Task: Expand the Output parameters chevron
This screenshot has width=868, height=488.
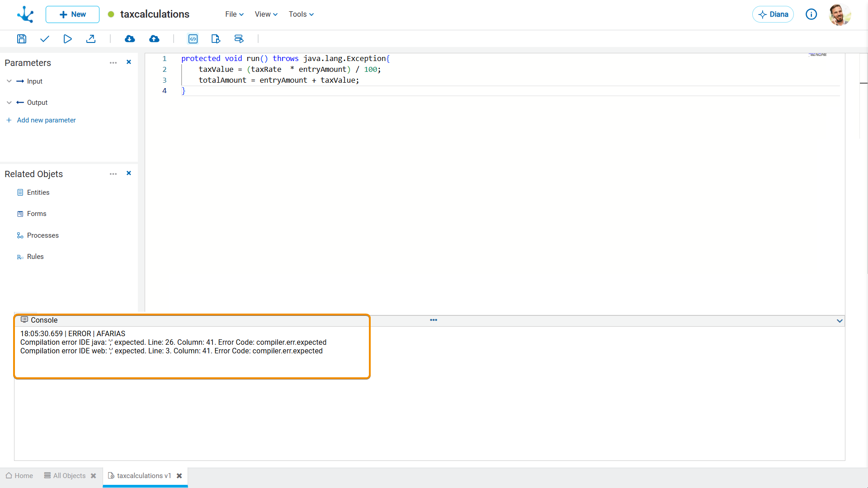Action: pos(9,103)
